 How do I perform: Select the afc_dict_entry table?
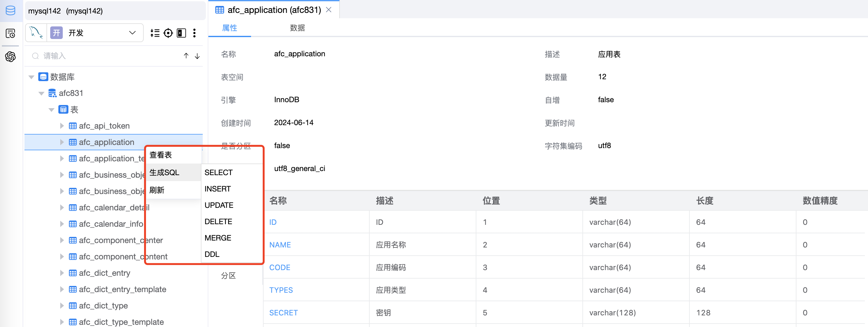point(104,273)
